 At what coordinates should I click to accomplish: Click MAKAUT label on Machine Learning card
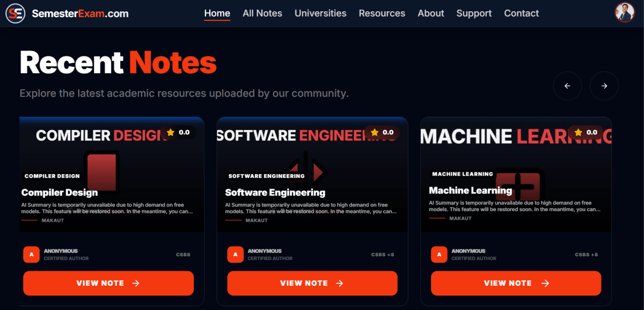click(x=460, y=218)
